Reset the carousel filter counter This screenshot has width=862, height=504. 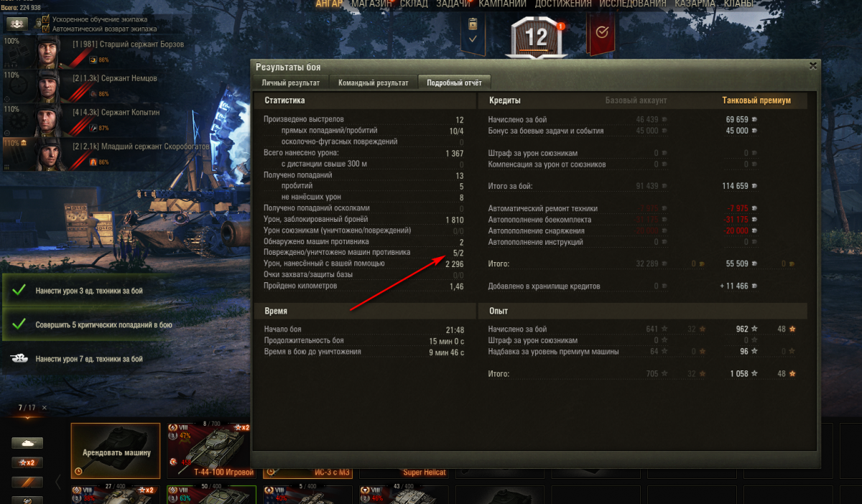(45, 407)
